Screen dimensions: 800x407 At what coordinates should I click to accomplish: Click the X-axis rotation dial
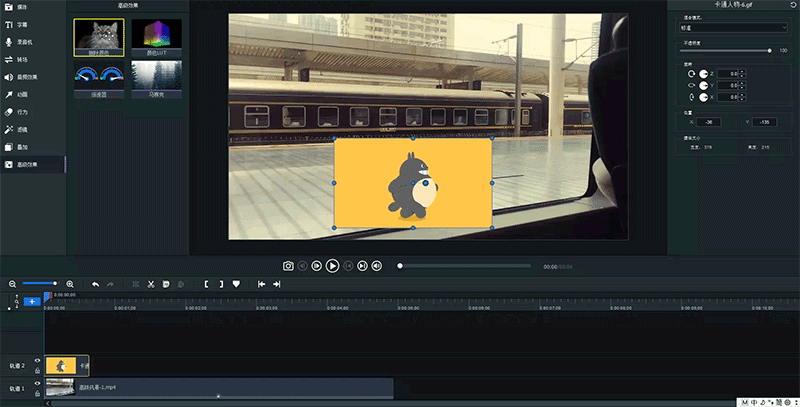point(704,97)
